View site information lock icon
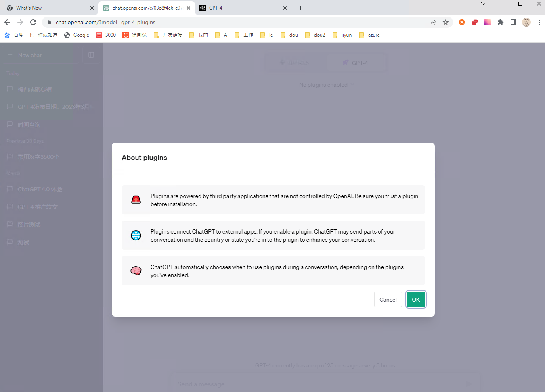This screenshot has width=545, height=392. pos(49,22)
